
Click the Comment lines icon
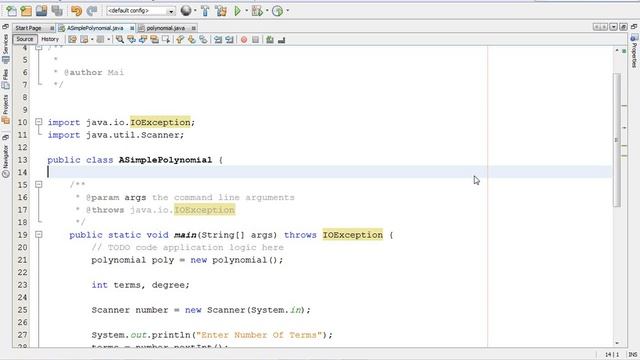click(270, 40)
